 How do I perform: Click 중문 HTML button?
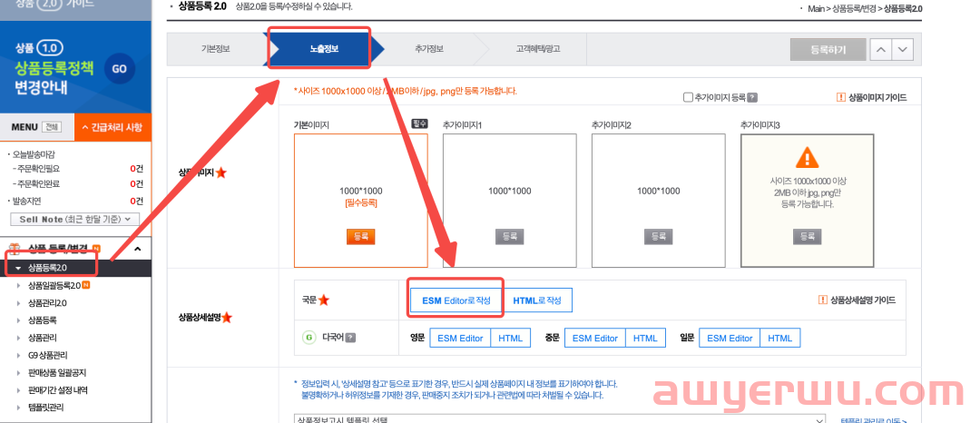tap(646, 338)
